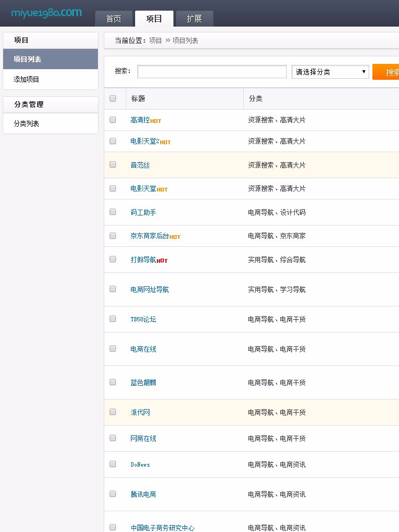The image size is (399, 532).
Task: Toggle the select-all checkbox in the header
Action: point(113,98)
